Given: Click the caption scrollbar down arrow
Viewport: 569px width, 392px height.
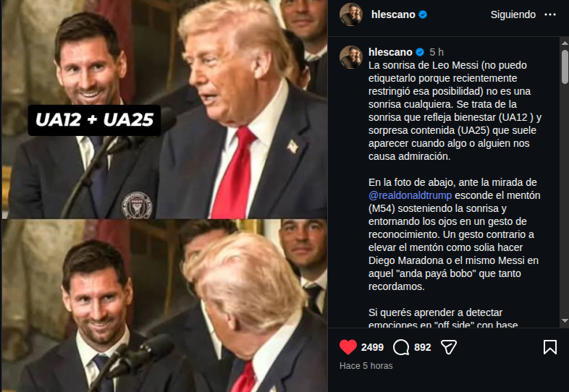Looking at the screenshot, I should pyautogui.click(x=565, y=321).
